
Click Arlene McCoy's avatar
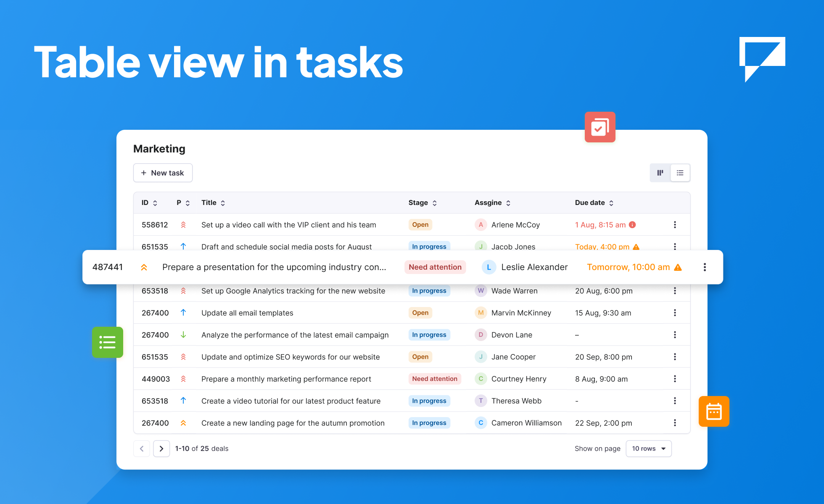[x=481, y=225]
